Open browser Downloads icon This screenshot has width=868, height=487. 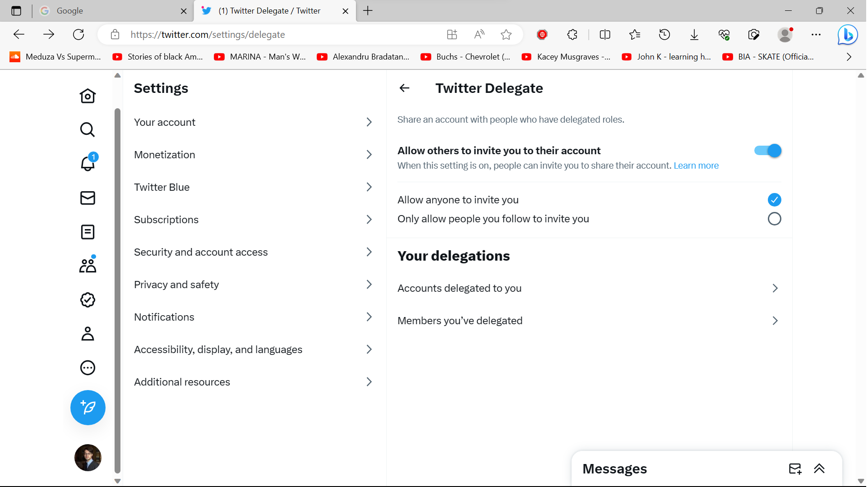coord(694,35)
